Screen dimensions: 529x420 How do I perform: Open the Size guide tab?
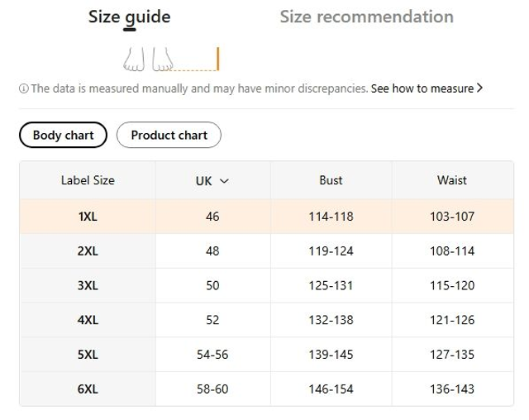[130, 17]
